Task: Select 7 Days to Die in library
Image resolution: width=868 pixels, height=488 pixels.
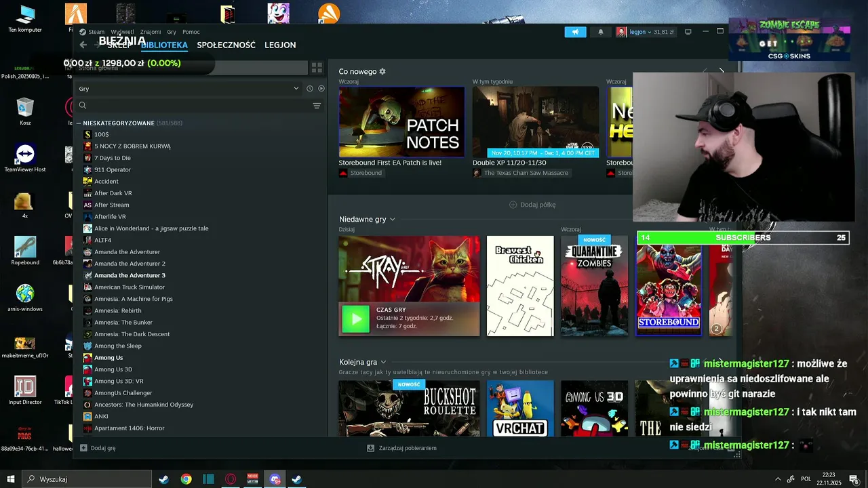Action: 113,158
